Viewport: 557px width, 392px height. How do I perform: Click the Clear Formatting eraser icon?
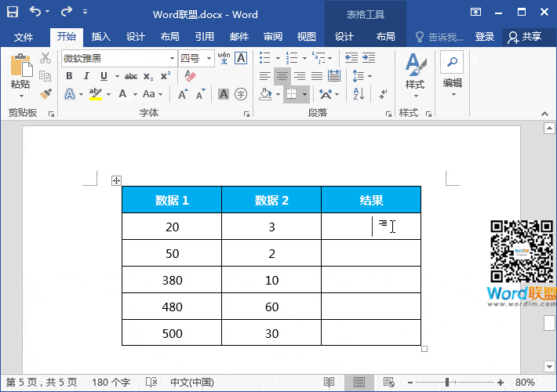coord(190,75)
